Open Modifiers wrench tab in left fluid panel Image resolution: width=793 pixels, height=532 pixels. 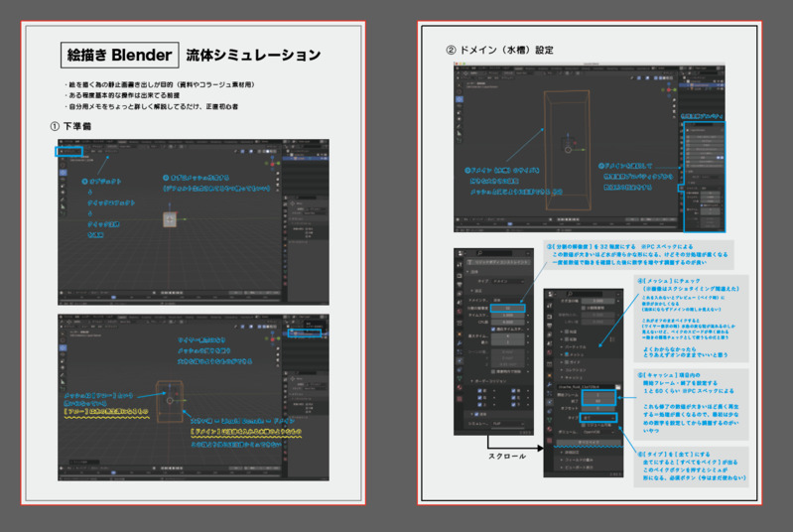tap(460, 342)
